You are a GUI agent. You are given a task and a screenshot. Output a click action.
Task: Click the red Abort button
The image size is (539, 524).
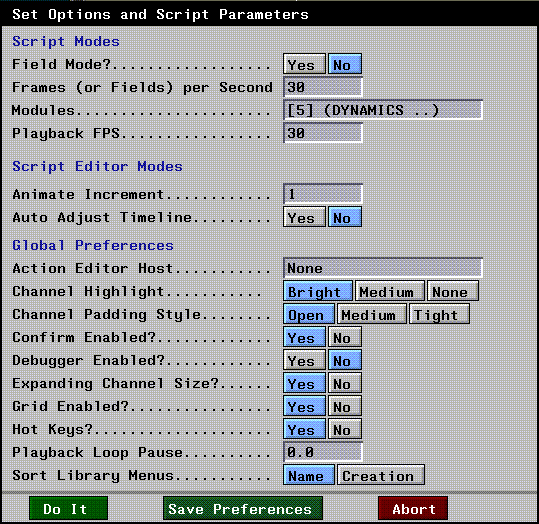coord(413,508)
